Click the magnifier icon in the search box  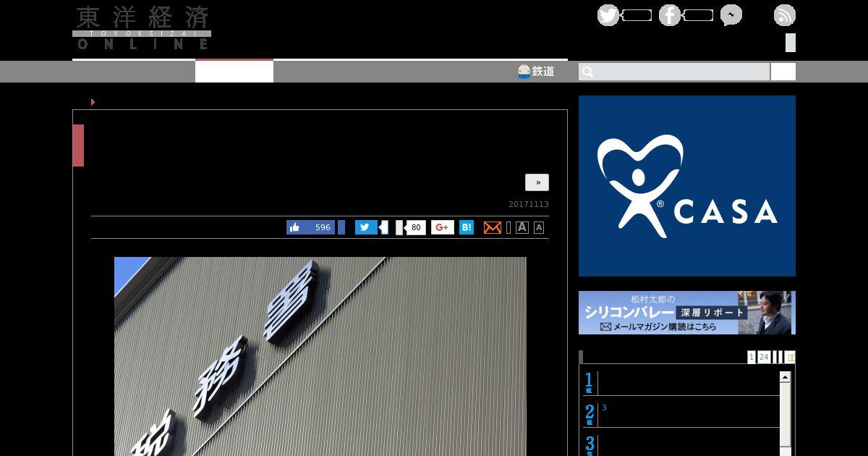pos(587,72)
